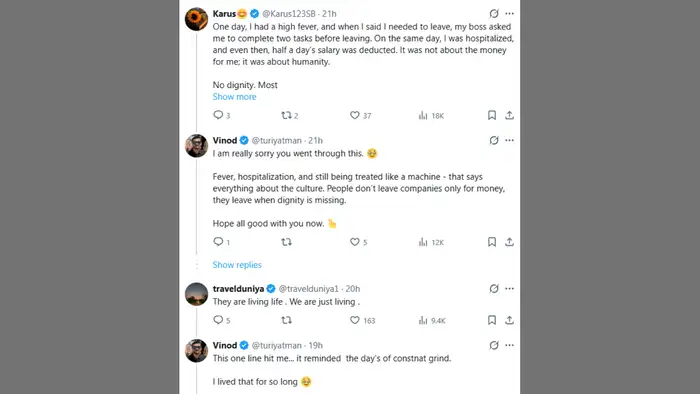Screen dimensions: 700x394
Task: Open Vinod's profile picture on 19h tweet
Action: pos(196,351)
